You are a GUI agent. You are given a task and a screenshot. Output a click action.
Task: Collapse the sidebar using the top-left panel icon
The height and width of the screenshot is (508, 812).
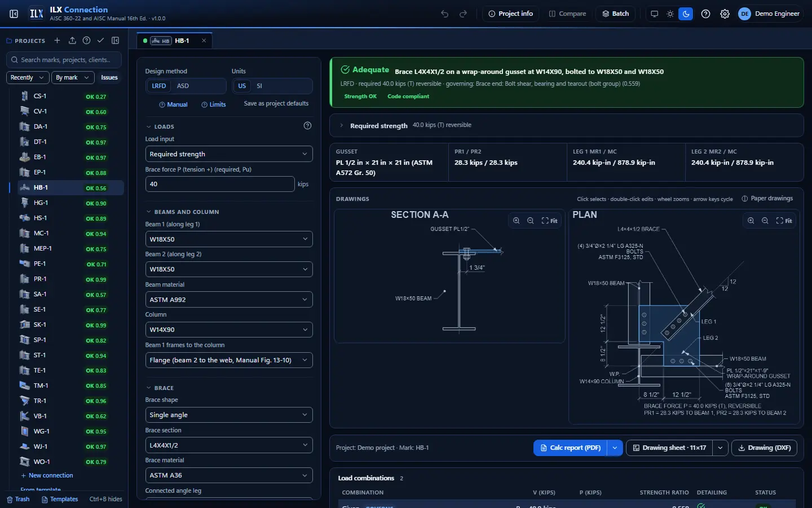point(14,14)
